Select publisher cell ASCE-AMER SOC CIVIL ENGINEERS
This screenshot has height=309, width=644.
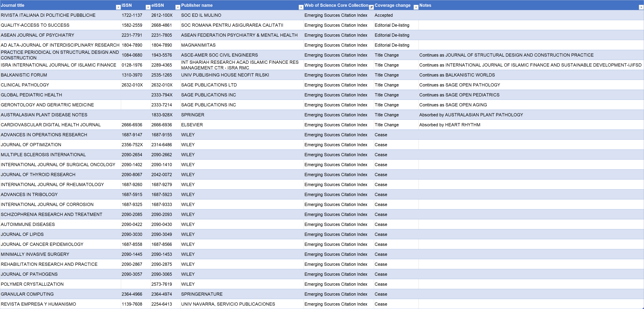coord(242,55)
